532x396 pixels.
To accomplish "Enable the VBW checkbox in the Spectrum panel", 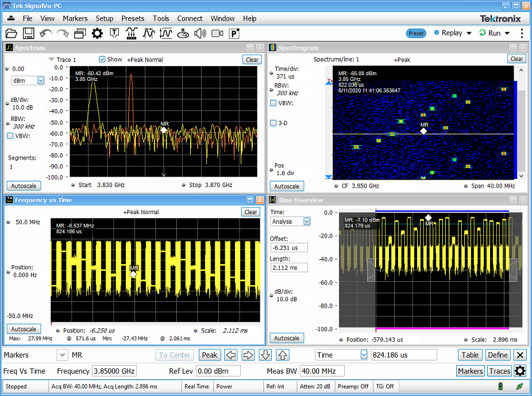I will [9, 136].
